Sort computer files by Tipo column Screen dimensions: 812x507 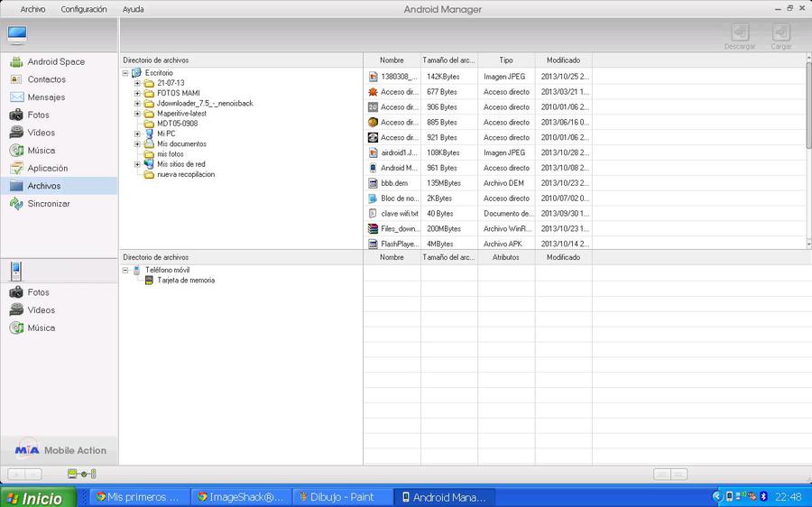(x=506, y=60)
